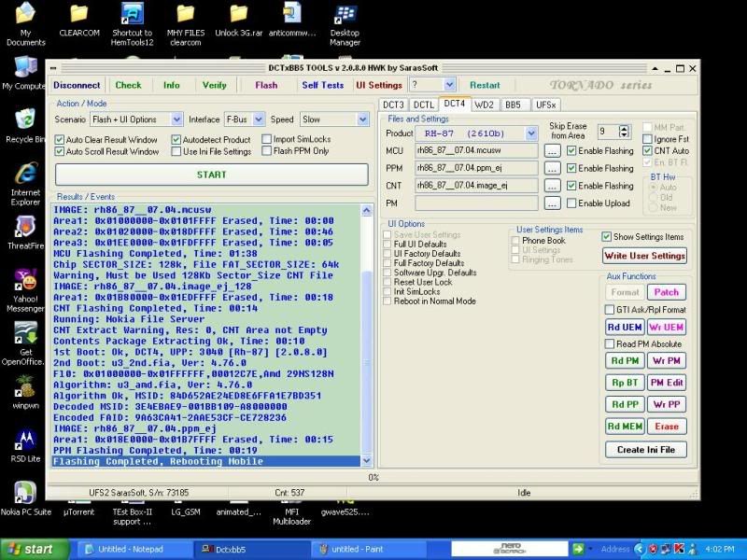747x560 pixels.
Task: Launch Yahoo! Messenger desktop shortcut
Action: [26, 290]
